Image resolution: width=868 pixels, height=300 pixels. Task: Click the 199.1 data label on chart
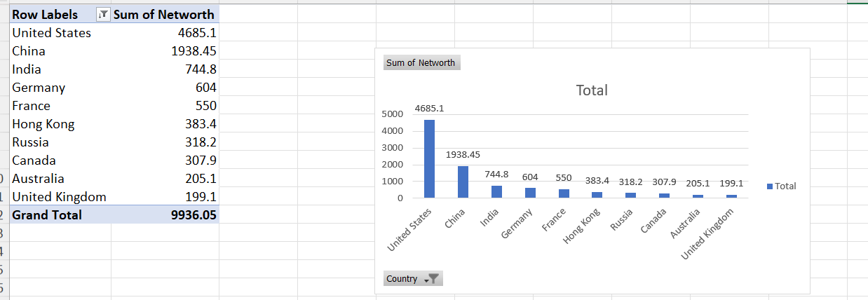tap(731, 182)
